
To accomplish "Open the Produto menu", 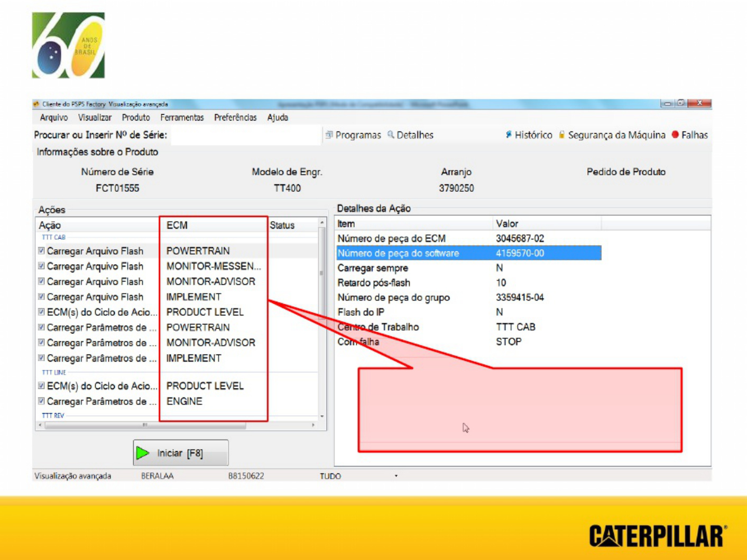I will 136,117.
